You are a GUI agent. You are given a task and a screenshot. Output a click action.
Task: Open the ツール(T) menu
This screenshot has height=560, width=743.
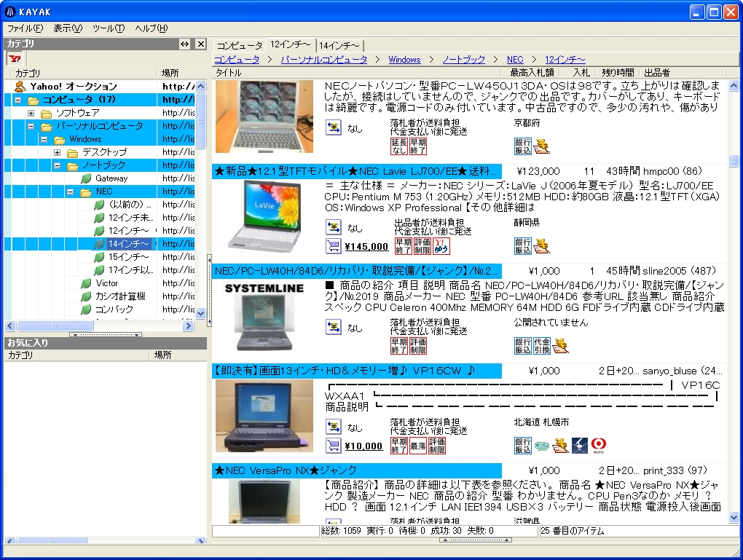[x=109, y=28]
